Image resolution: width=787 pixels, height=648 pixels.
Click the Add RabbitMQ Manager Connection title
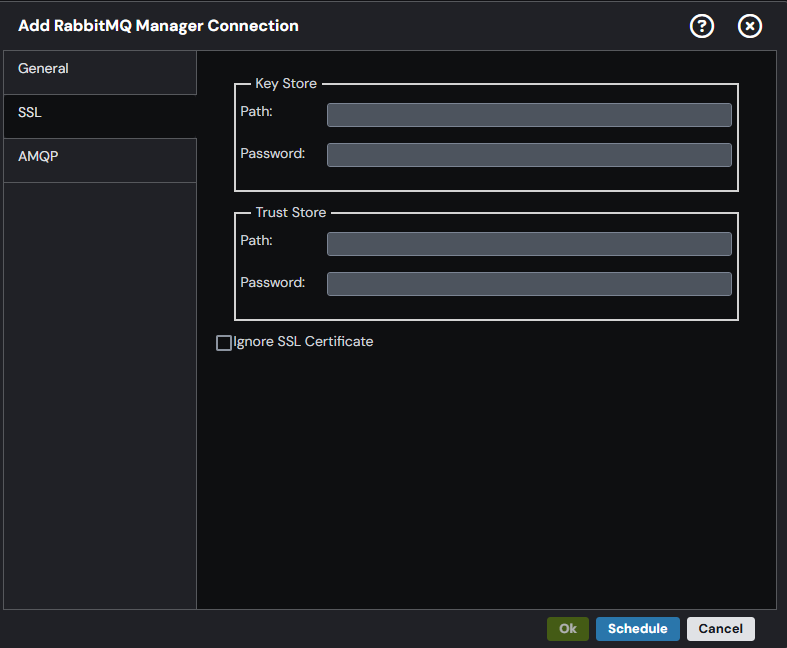tap(158, 26)
